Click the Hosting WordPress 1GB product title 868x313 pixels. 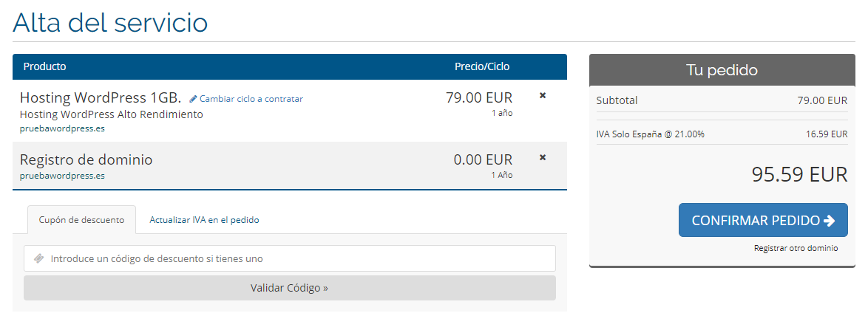click(x=101, y=97)
